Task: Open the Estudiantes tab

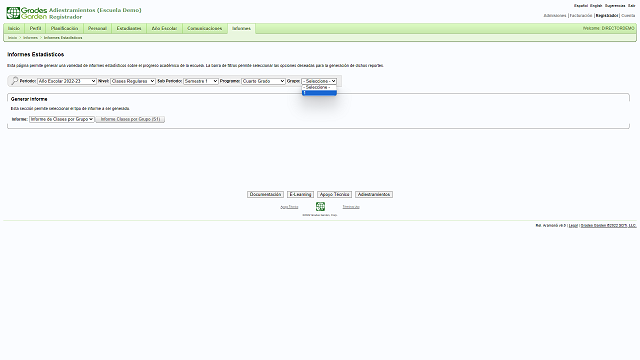Action: click(x=129, y=29)
